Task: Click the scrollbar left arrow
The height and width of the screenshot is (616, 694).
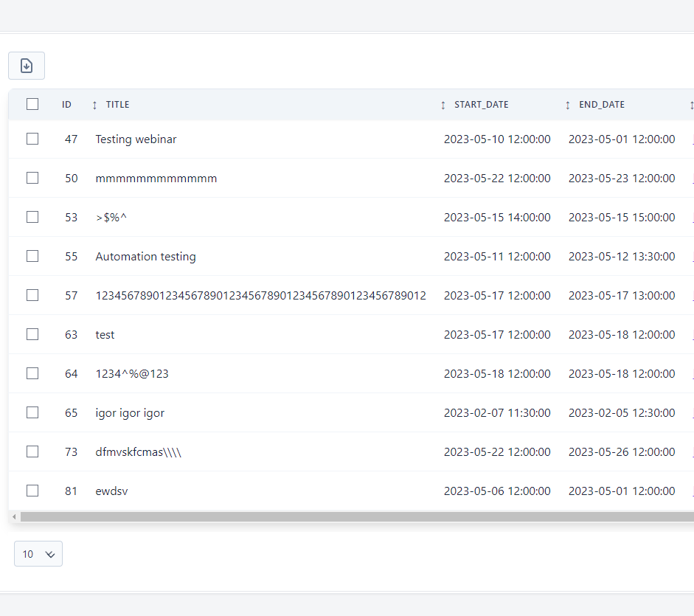Action: [14, 517]
